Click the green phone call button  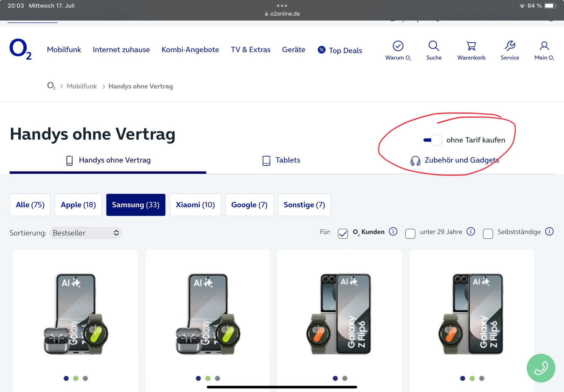click(x=541, y=368)
